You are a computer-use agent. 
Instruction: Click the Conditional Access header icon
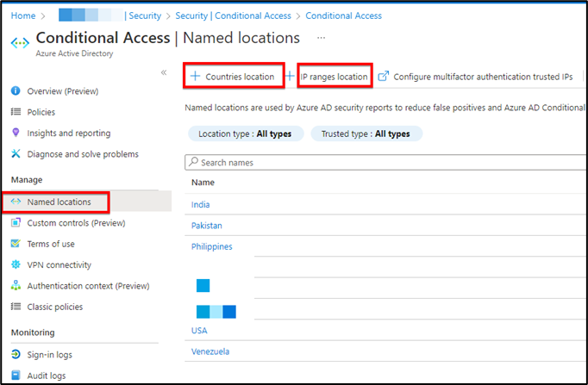point(20,43)
